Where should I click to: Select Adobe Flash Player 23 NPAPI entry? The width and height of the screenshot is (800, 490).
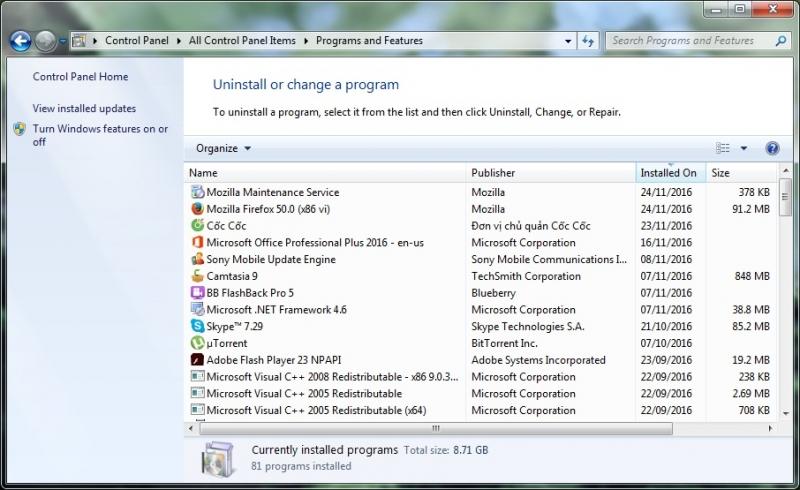coord(273,360)
